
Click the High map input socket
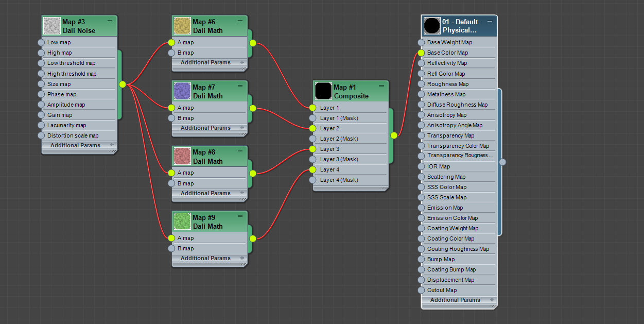click(x=41, y=53)
